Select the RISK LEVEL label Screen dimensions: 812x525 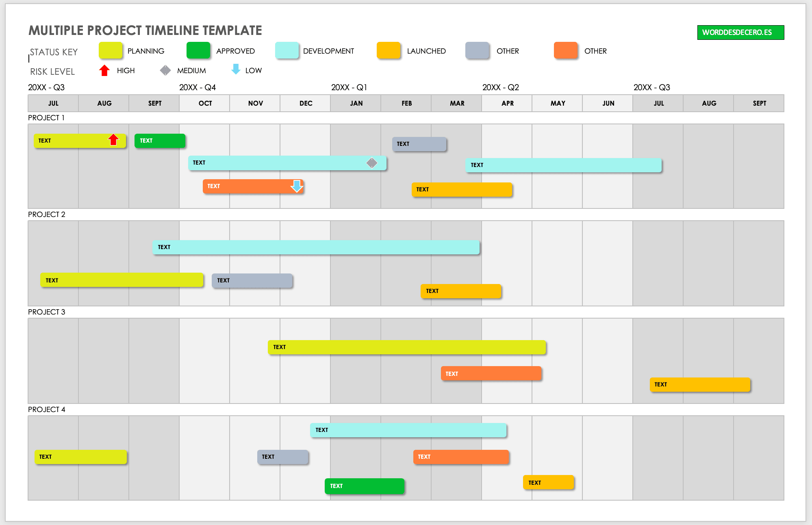(x=52, y=72)
